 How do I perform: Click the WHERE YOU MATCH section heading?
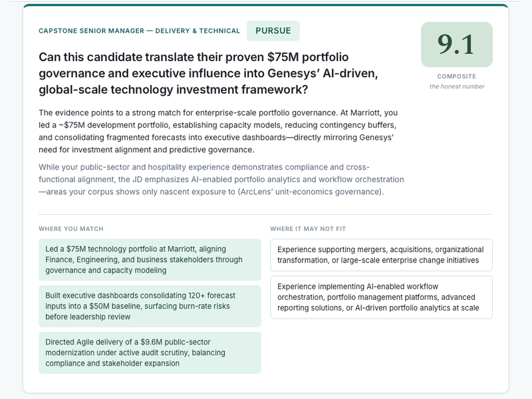pyautogui.click(x=71, y=229)
